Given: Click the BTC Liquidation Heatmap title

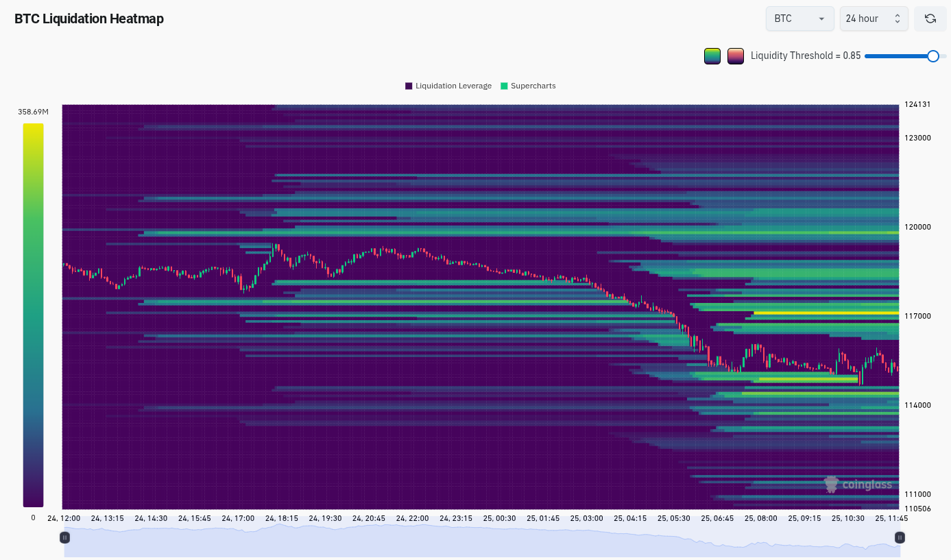Looking at the screenshot, I should point(89,19).
